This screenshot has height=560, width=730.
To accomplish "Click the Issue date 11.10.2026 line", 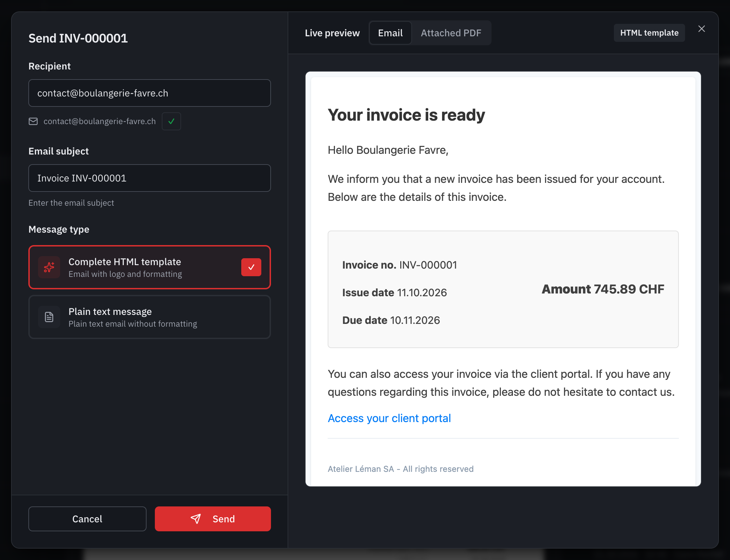I will pyautogui.click(x=394, y=293).
